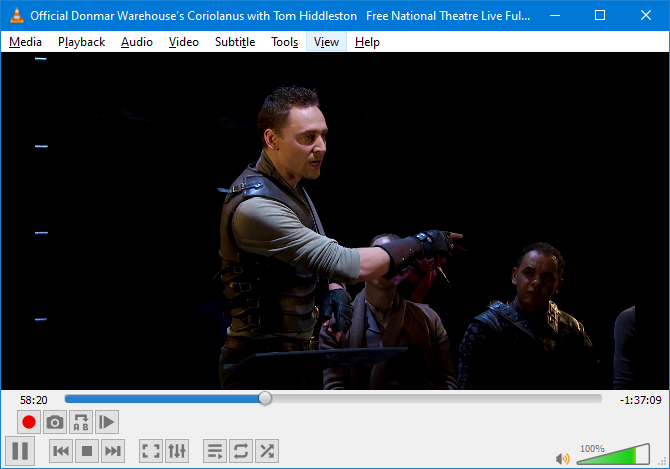Open the Tools menu

point(285,42)
